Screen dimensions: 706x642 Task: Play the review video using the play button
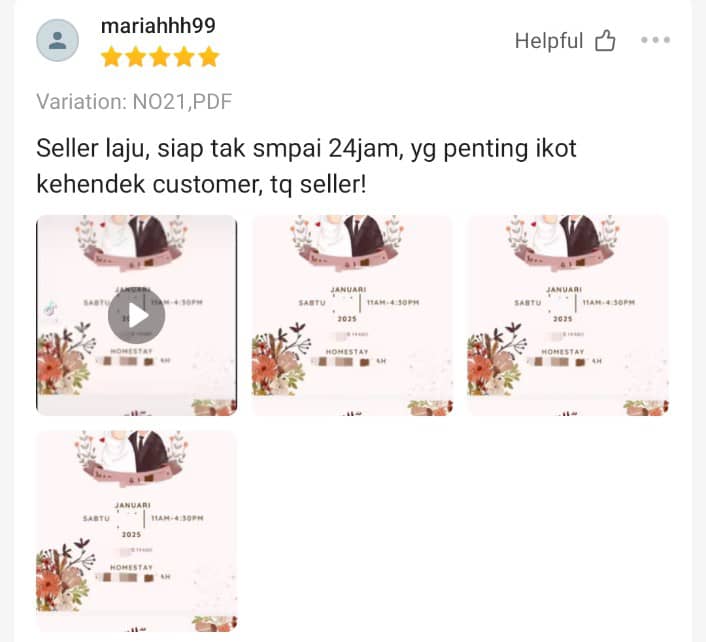tap(136, 316)
